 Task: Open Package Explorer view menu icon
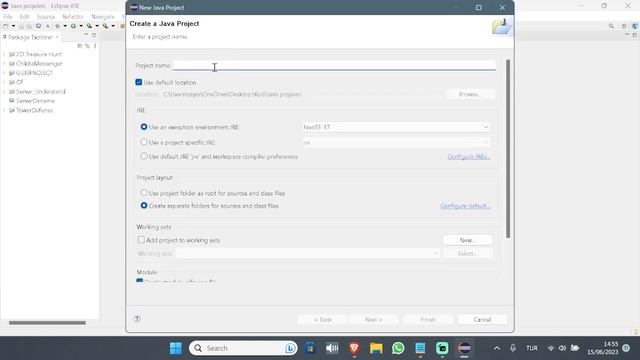pyautogui.click(x=95, y=46)
